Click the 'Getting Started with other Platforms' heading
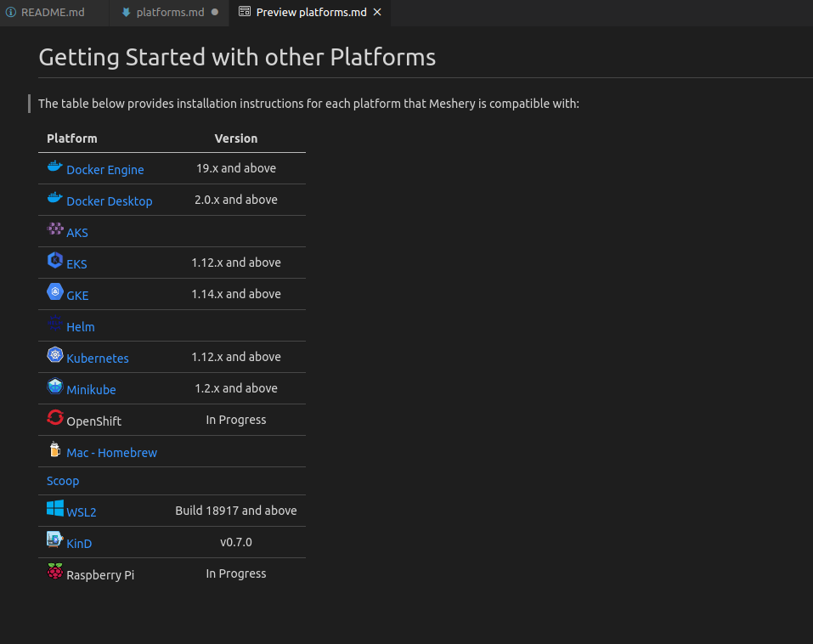 [237, 57]
